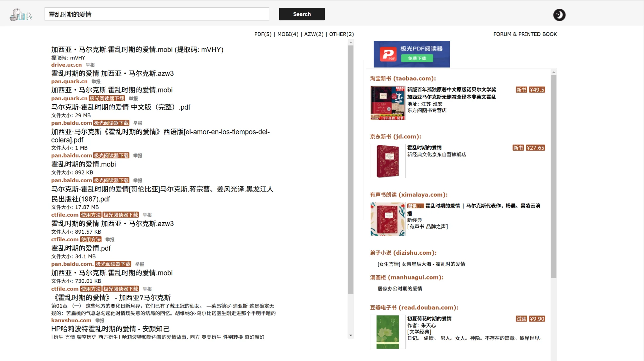The height and width of the screenshot is (361, 644).
Task: Report the drive.uc.cn result via 举报
Action: (x=90, y=65)
